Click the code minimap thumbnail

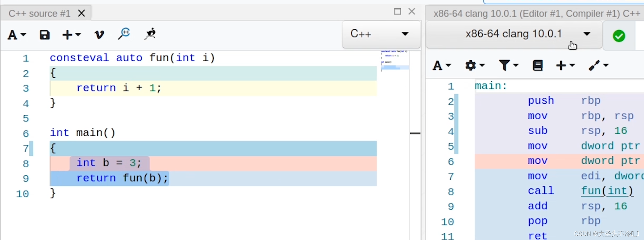395,61
